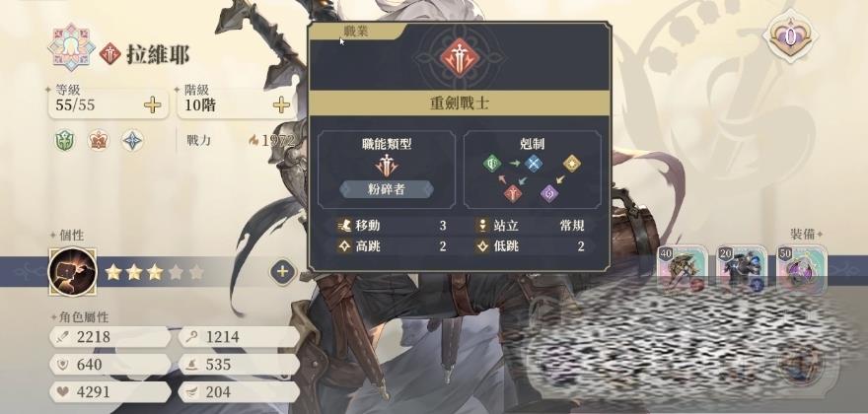Open the faction emblem at top-left
Image resolution: width=868 pixels, height=414 pixels.
click(71, 47)
